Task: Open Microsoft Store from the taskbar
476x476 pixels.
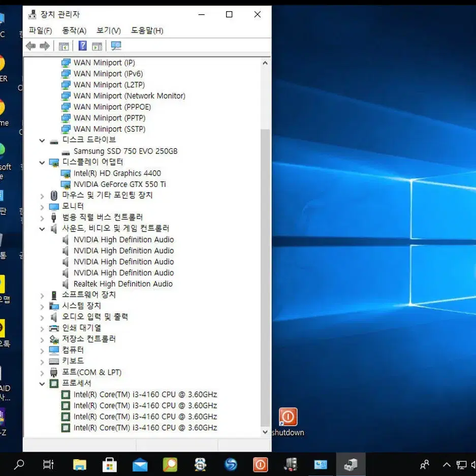Action: (110, 464)
